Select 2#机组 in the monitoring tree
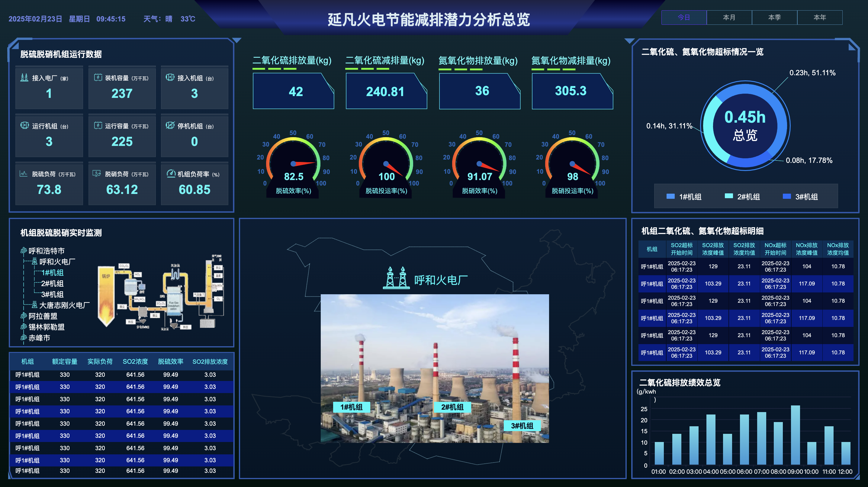The image size is (868, 487). [52, 283]
